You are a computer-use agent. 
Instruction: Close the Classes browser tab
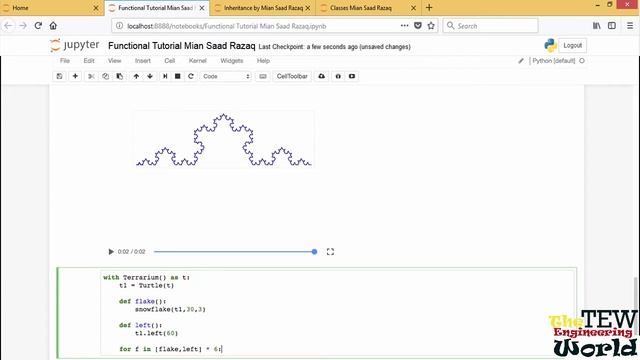(x=413, y=8)
